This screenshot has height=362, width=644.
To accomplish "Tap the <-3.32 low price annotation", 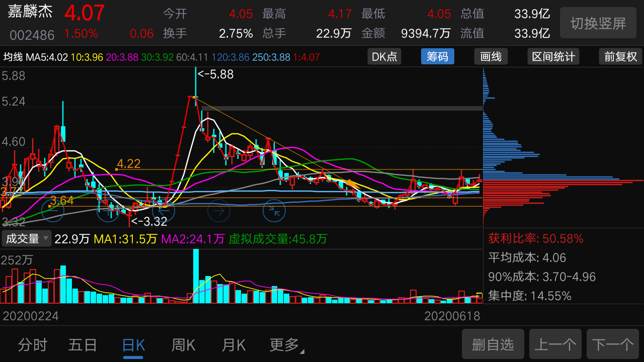I will coord(149,221).
